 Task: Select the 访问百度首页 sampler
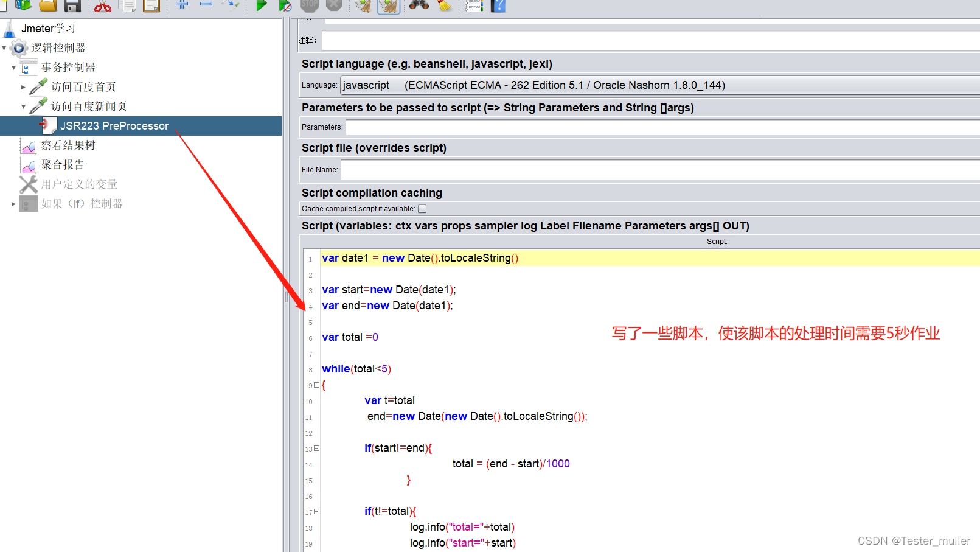(x=83, y=87)
